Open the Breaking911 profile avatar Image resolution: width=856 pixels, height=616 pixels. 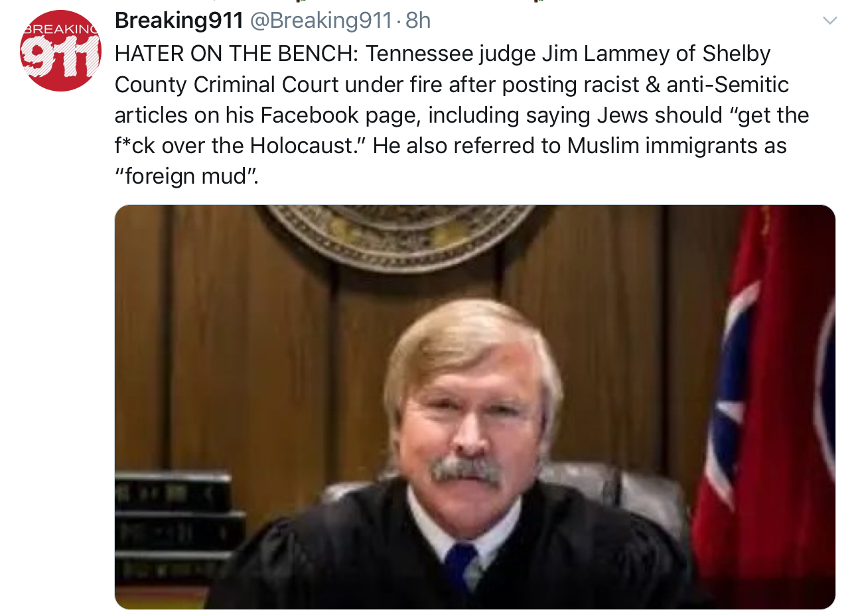point(60,51)
